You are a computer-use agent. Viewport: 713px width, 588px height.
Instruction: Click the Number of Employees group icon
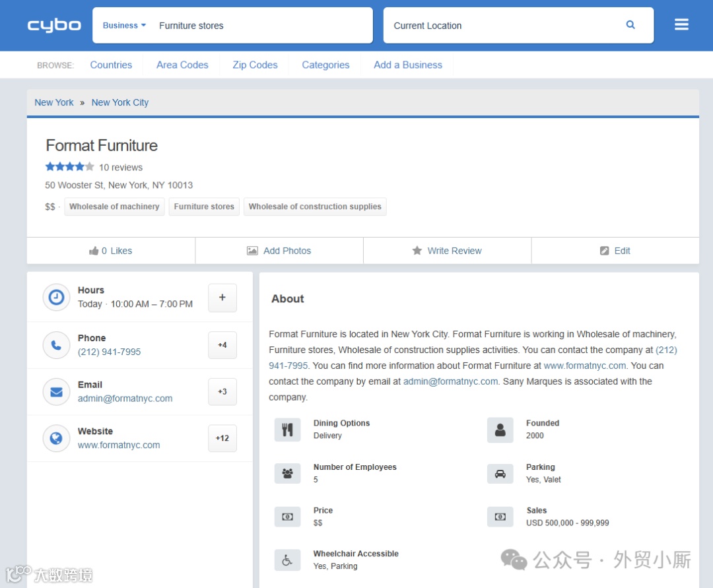pyautogui.click(x=287, y=473)
